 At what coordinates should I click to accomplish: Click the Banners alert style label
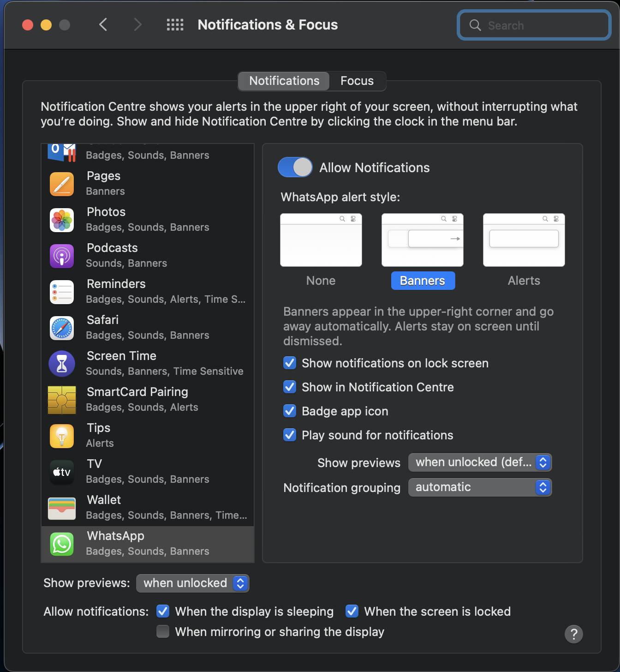(x=423, y=281)
